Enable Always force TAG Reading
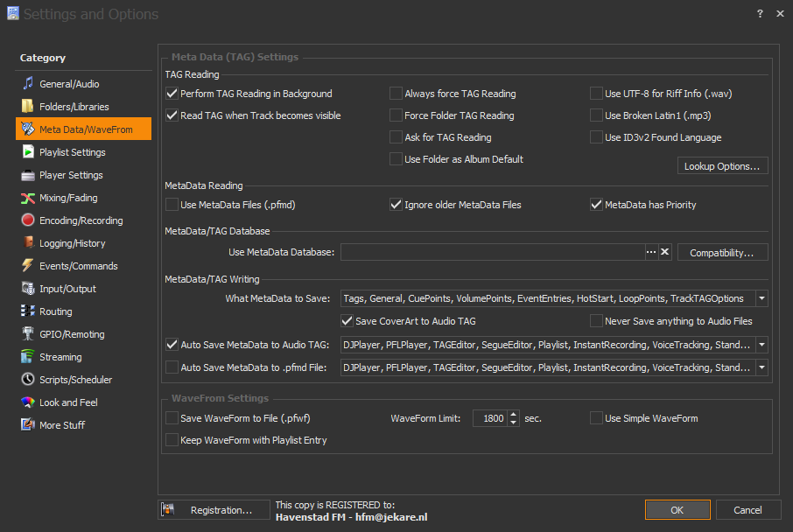The width and height of the screenshot is (793, 532). [396, 94]
